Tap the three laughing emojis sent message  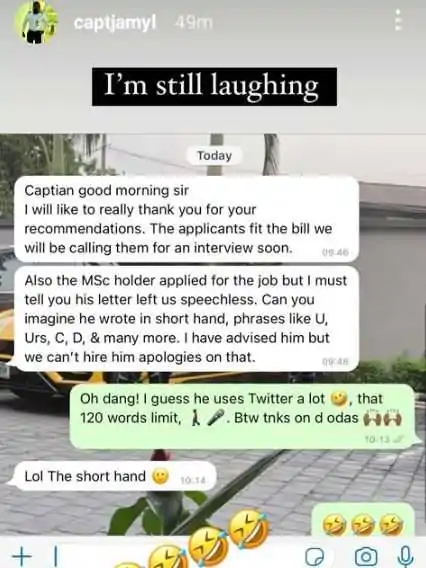point(363,519)
